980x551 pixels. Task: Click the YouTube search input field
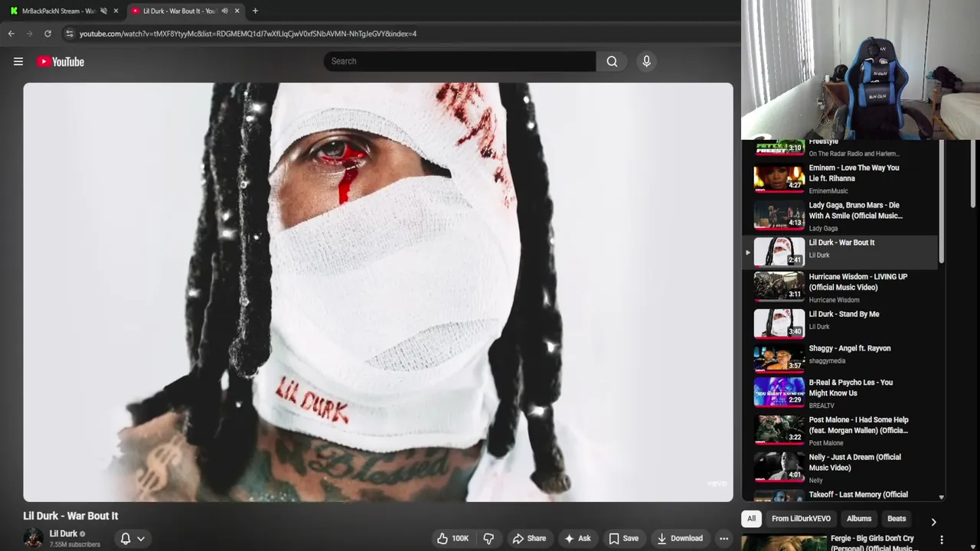[x=459, y=61]
